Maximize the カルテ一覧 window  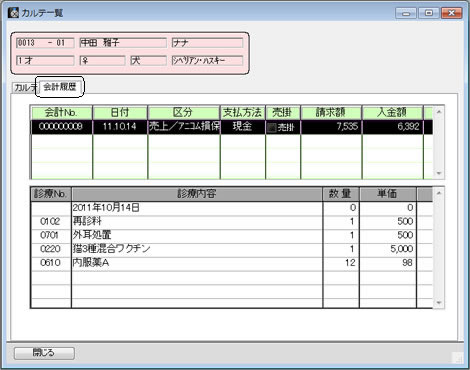click(x=428, y=13)
